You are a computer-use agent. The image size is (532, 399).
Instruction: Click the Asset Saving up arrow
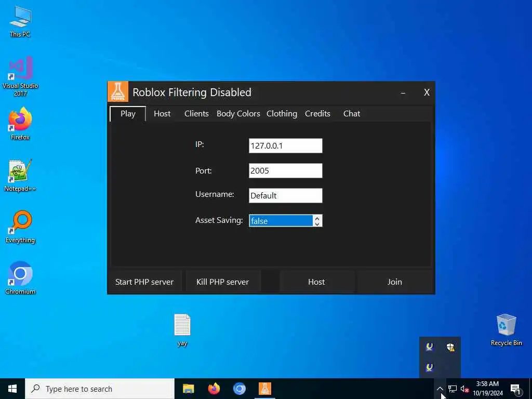pyautogui.click(x=317, y=218)
